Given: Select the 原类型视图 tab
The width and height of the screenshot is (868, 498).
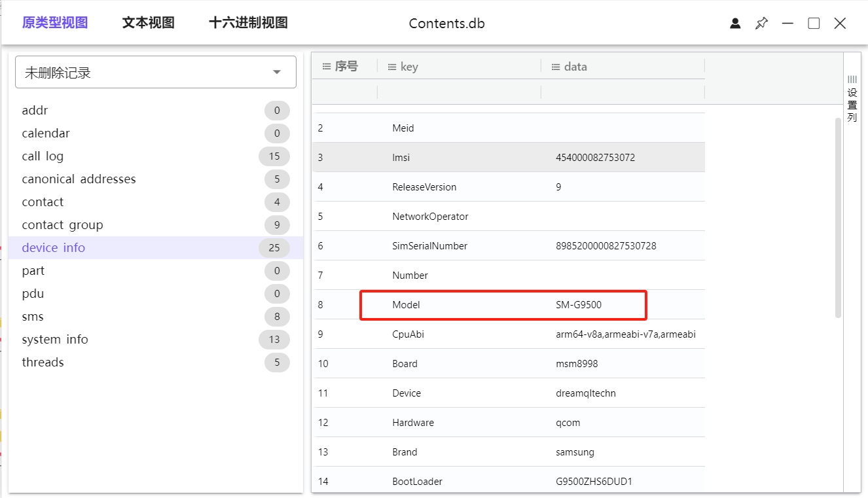Looking at the screenshot, I should 55,23.
